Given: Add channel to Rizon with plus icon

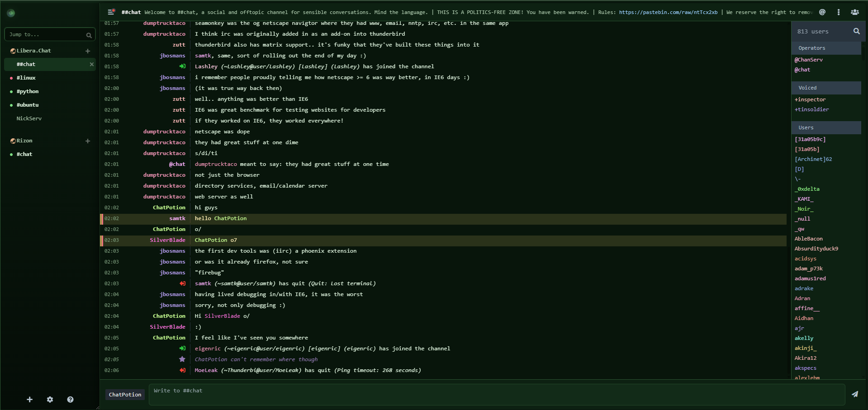Looking at the screenshot, I should (x=88, y=141).
